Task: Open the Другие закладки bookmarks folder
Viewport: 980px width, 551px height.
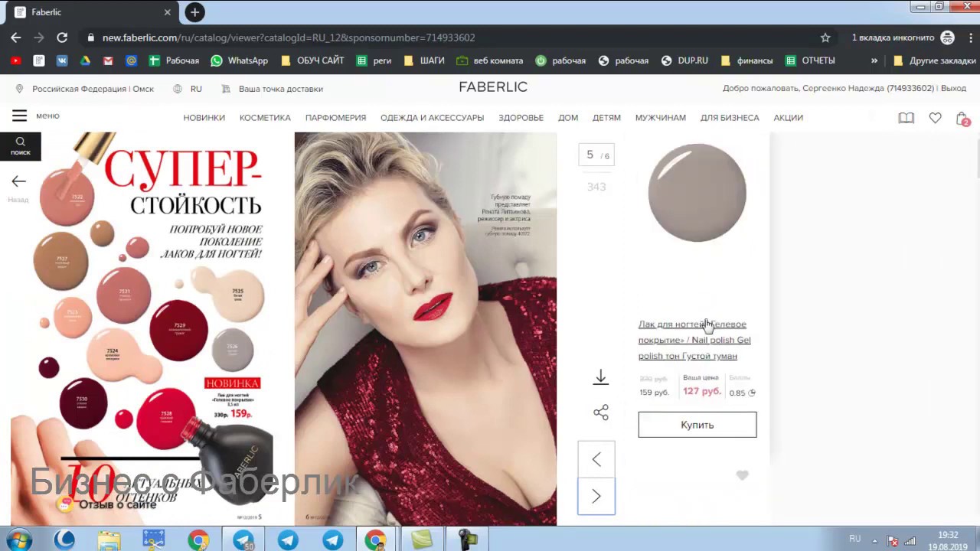Action: pyautogui.click(x=935, y=60)
